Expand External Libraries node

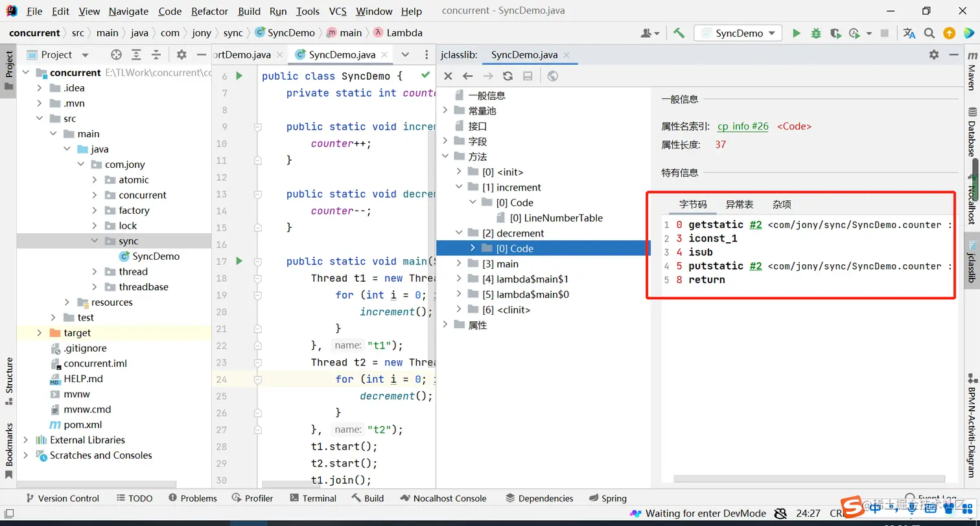pyautogui.click(x=25, y=440)
